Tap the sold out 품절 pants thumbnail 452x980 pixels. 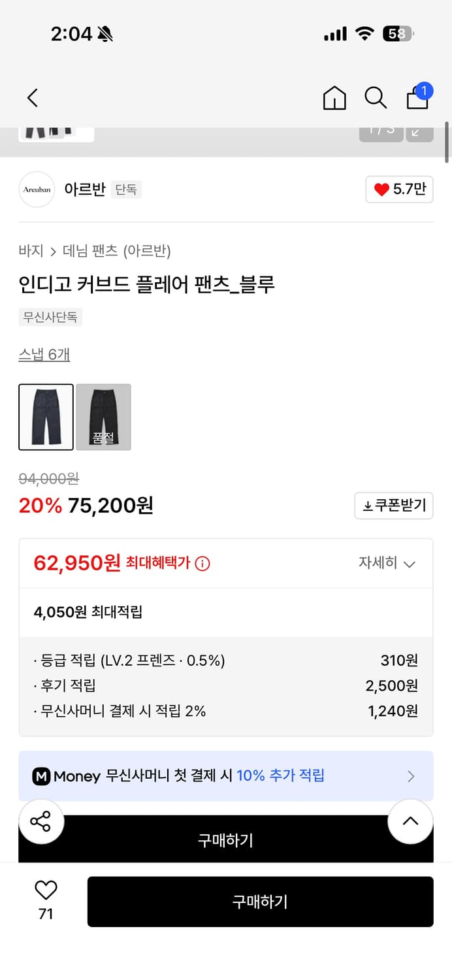(x=103, y=417)
